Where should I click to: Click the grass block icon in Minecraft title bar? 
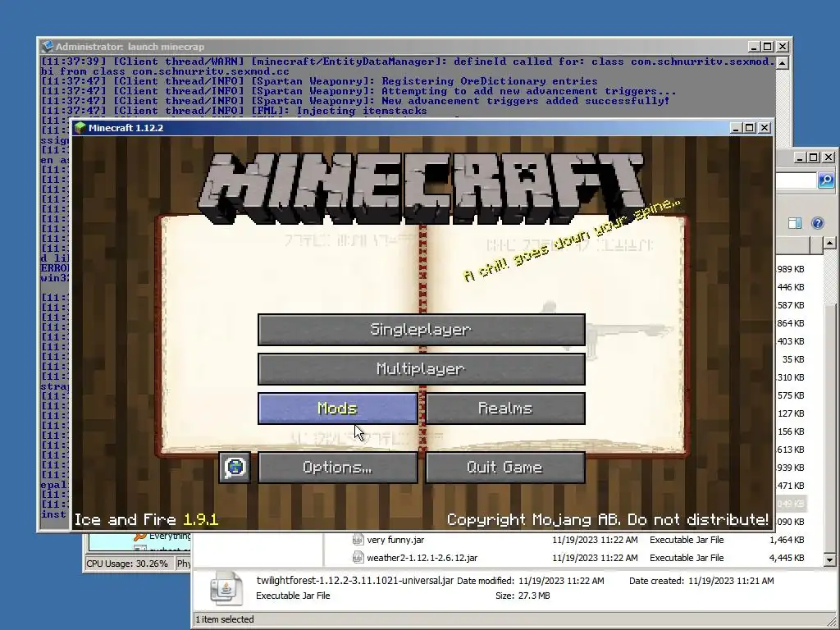click(x=80, y=127)
